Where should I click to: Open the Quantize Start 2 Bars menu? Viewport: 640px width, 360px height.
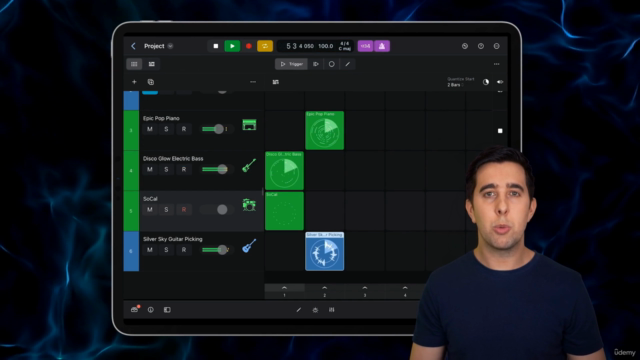[461, 82]
